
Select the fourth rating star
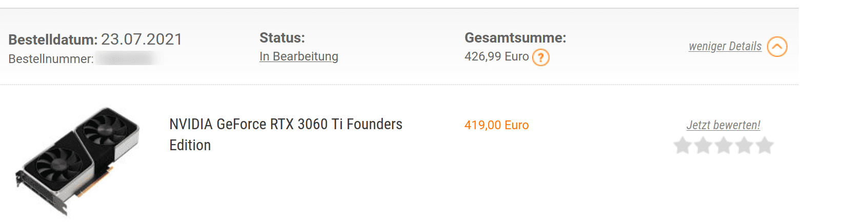point(744,146)
